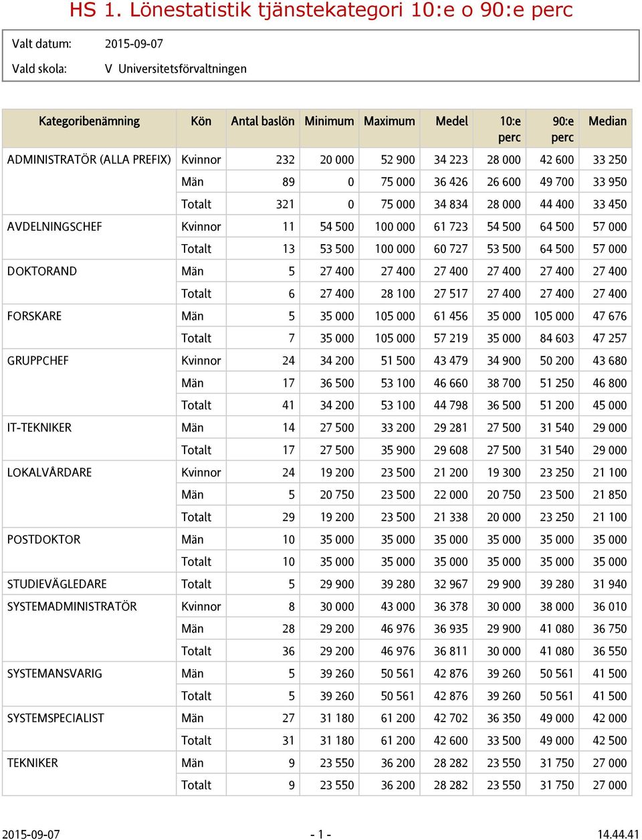This screenshot has height=840, width=642.
Task: Click mean 36 935 in SYSTEMADMINISTRATÖR Män row
Action: pos(451,629)
